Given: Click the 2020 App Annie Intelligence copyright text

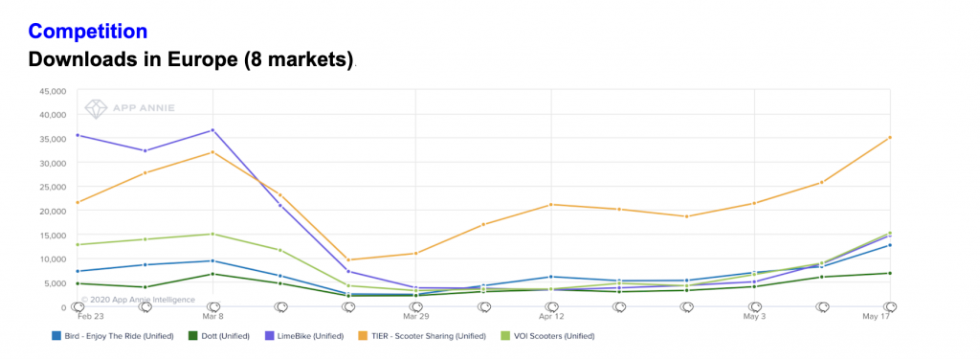Looking at the screenshot, I should click(x=138, y=300).
